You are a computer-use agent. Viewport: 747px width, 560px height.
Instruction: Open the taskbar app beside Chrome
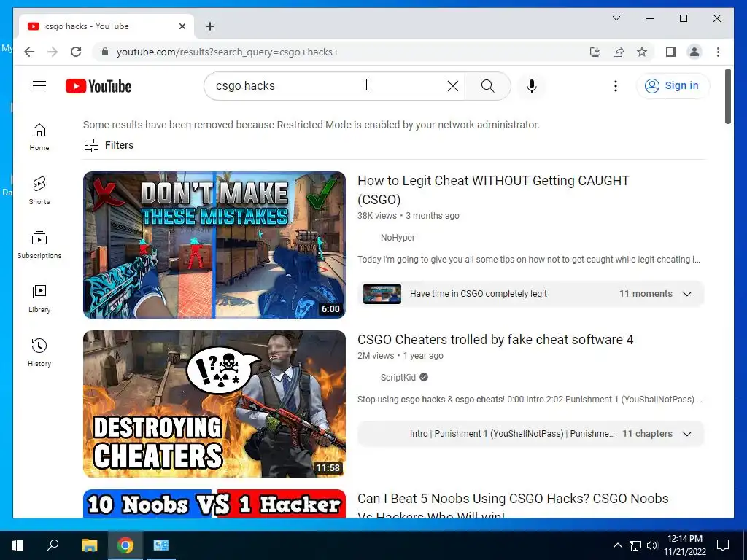(x=161, y=545)
